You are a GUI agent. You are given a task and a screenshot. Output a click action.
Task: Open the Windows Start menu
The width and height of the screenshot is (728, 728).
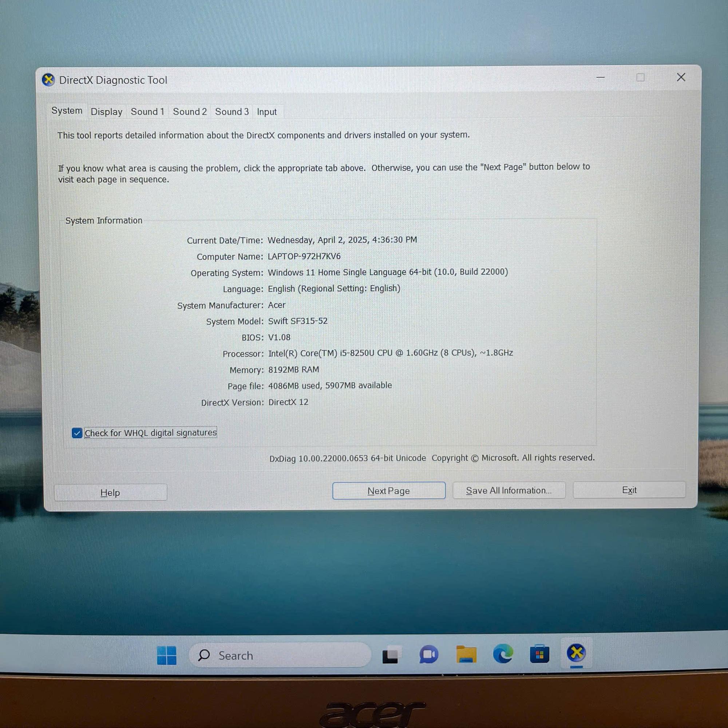167,655
